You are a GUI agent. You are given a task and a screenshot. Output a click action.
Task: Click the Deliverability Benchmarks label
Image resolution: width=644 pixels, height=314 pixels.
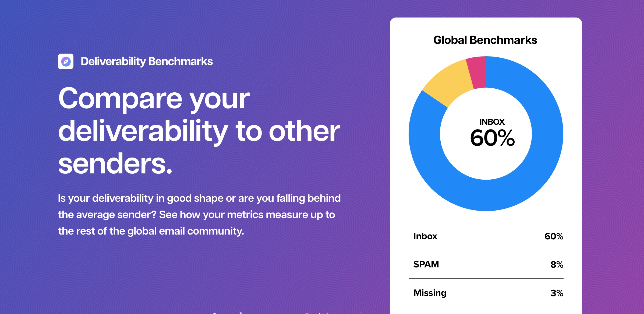coord(147,62)
